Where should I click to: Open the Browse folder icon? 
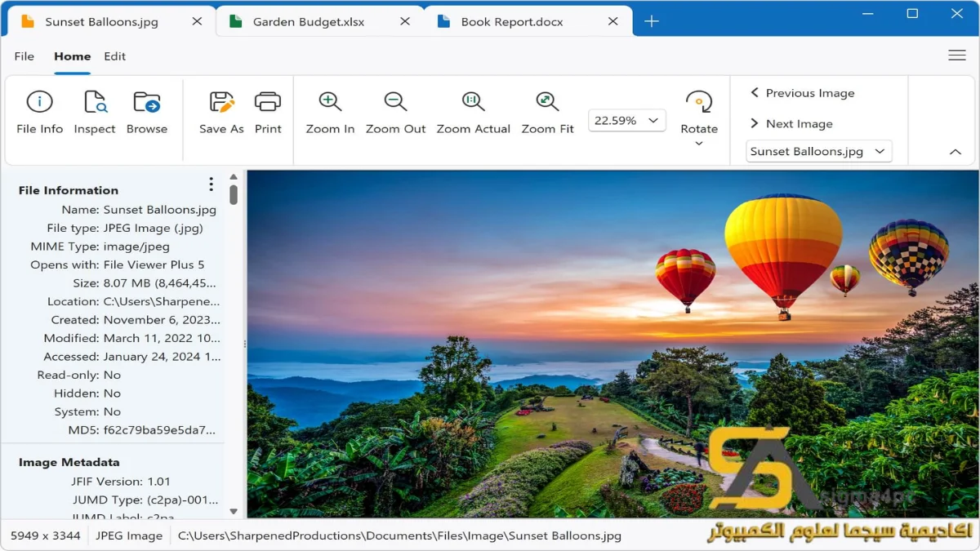(x=147, y=102)
